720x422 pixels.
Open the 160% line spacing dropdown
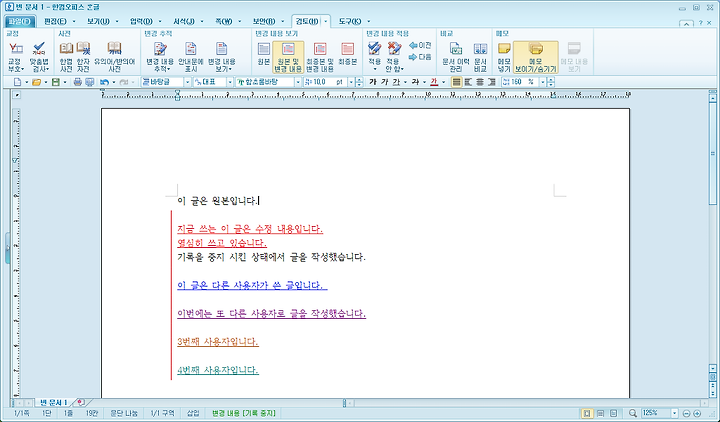tap(542, 82)
